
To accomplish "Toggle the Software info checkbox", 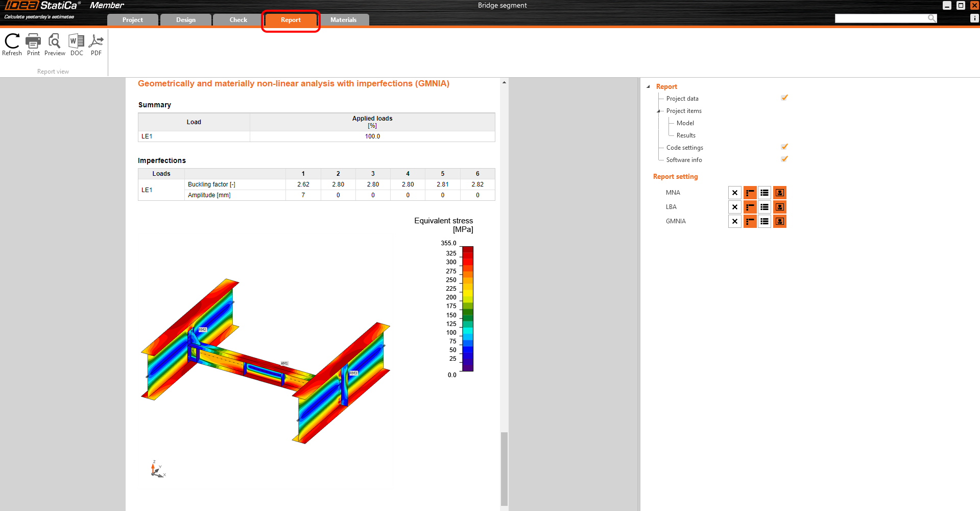I will 784,159.
